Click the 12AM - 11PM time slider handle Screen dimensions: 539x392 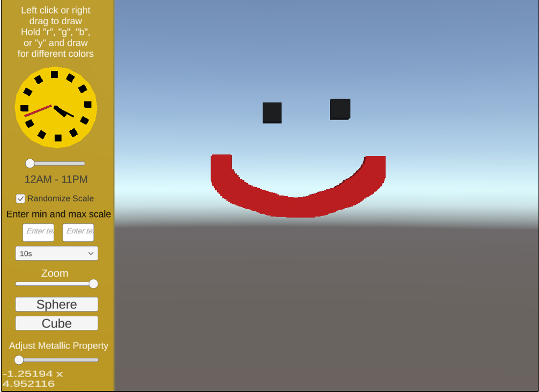pos(30,164)
